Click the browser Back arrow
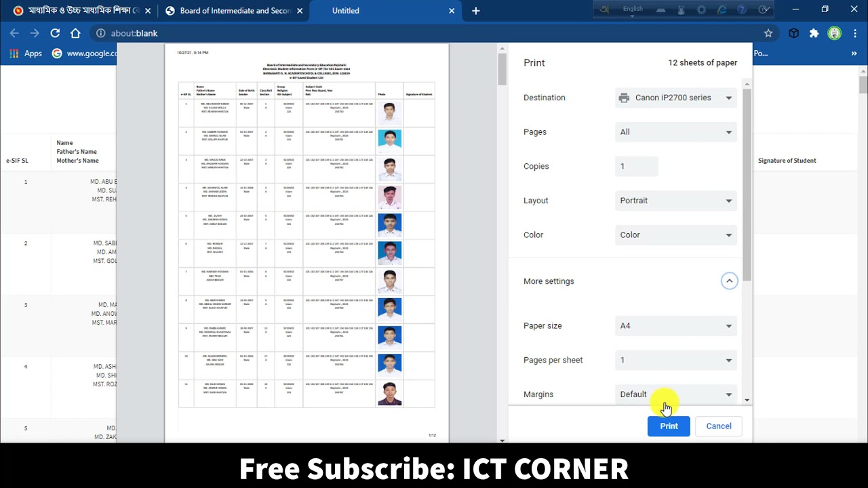The width and height of the screenshot is (868, 488). [15, 33]
